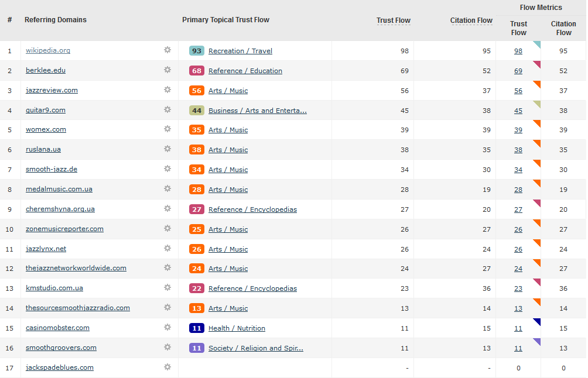Click Flow Metrics Trust Flow link 13
588x378 pixels.
(518, 308)
